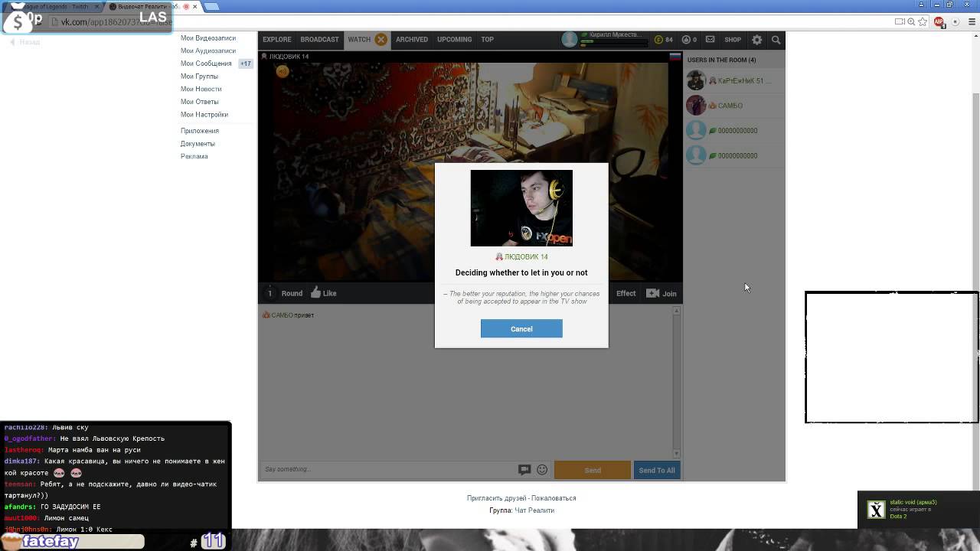Screen dimensions: 980x551
Task: Open the emoji smiley picker
Action: (542, 470)
